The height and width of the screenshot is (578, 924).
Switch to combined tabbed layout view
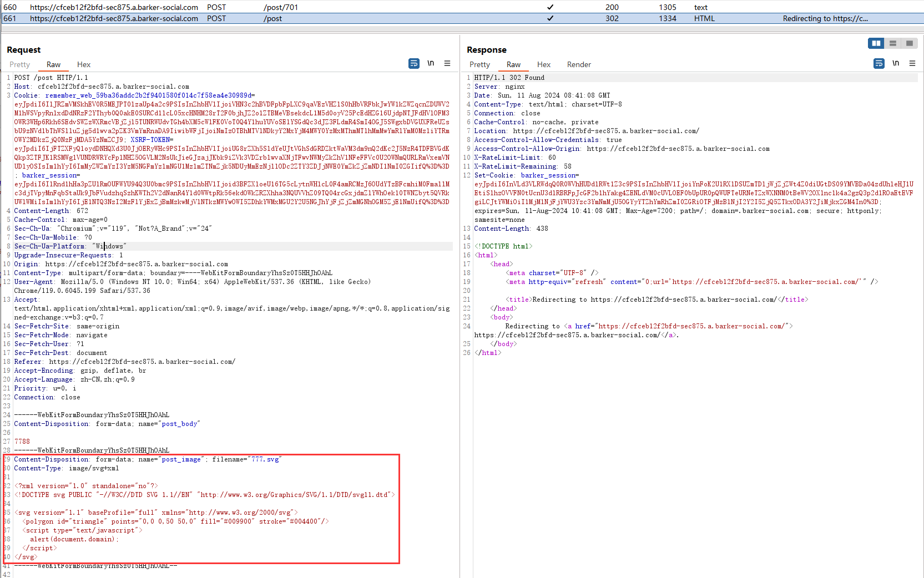[x=909, y=43]
